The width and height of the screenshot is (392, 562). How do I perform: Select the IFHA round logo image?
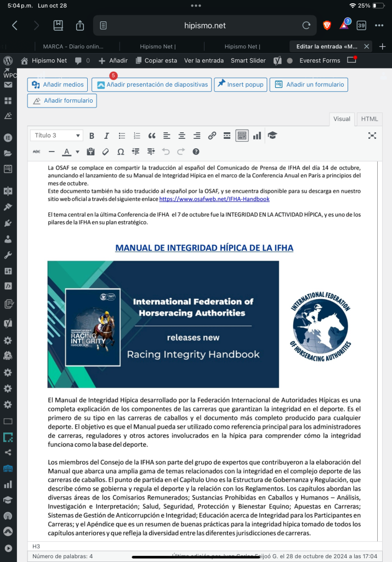tap(320, 327)
